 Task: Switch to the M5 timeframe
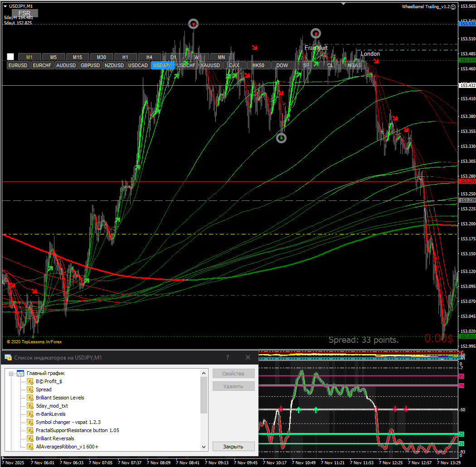(x=53, y=57)
